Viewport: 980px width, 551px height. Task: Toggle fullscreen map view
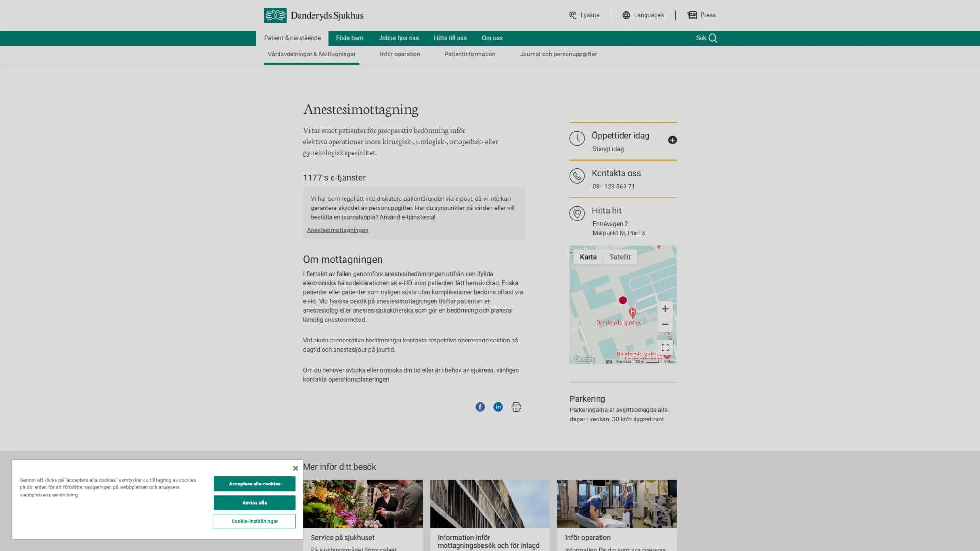point(665,347)
